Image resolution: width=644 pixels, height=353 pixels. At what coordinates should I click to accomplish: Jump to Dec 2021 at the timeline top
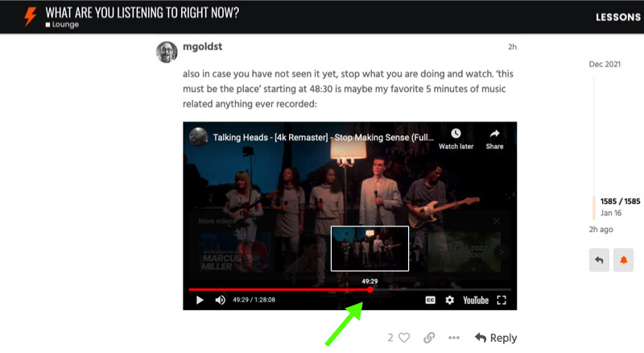(x=605, y=64)
